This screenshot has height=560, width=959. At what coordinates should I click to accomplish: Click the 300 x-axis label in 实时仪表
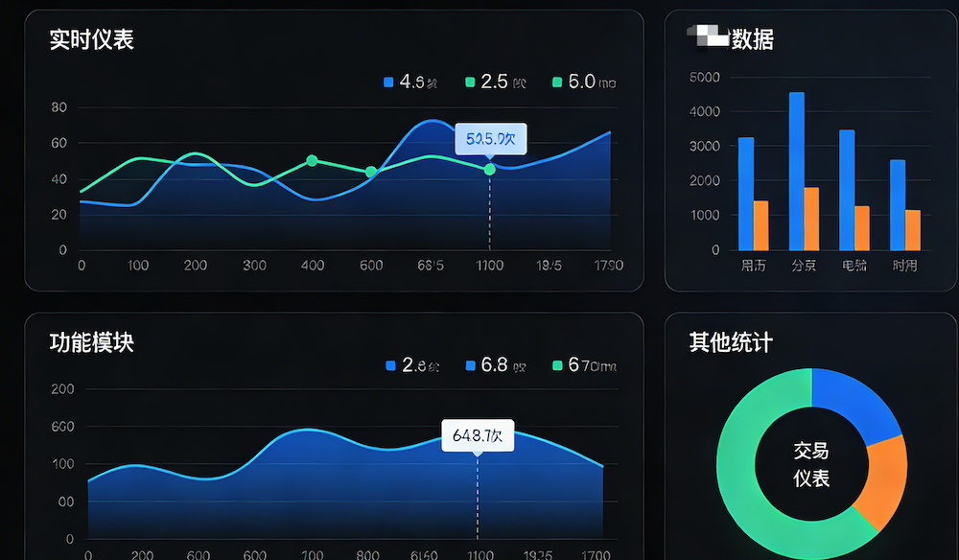click(254, 266)
